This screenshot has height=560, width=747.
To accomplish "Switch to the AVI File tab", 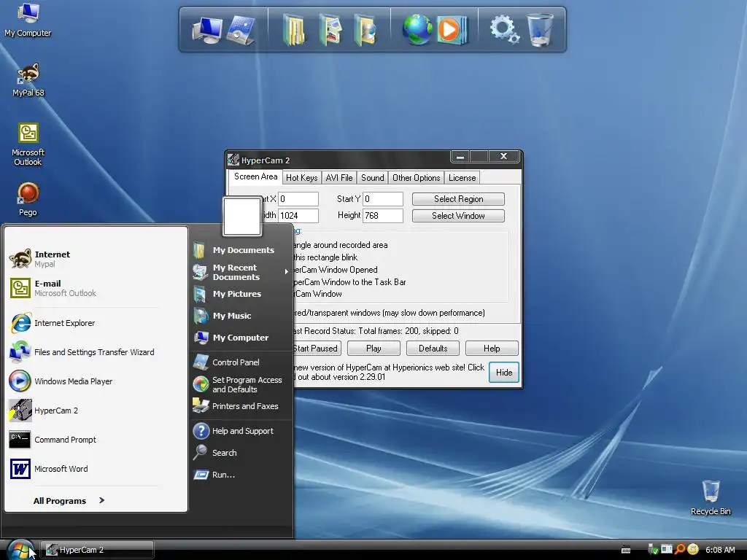I will click(x=339, y=178).
